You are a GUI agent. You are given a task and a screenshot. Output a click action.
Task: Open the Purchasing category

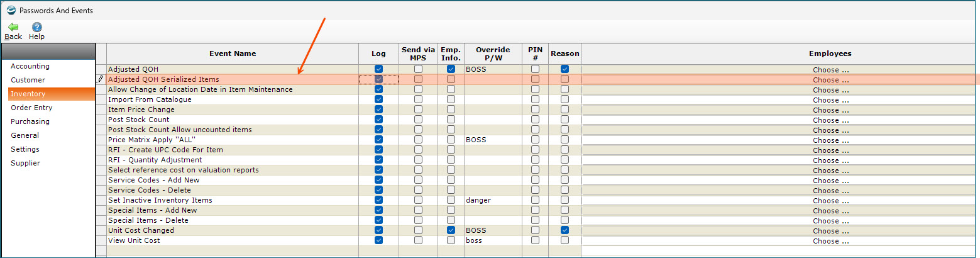point(30,121)
